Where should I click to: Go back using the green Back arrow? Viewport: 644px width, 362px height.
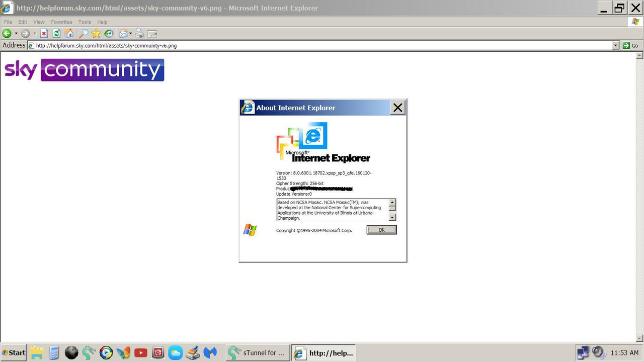pos(7,34)
